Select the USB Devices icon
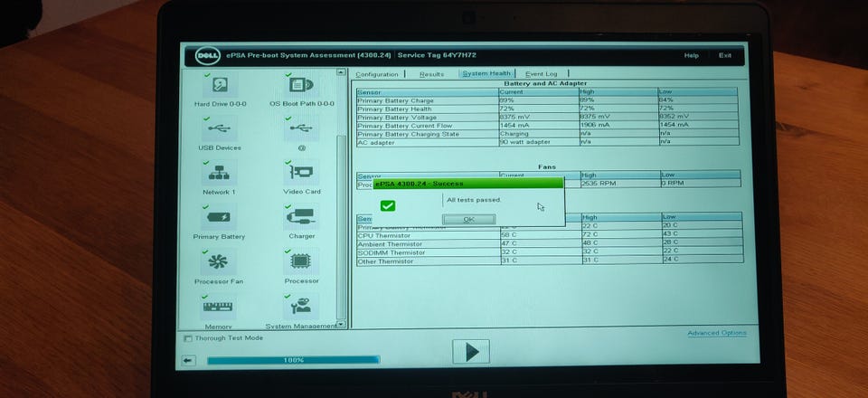The width and height of the screenshot is (868, 398). 220,129
